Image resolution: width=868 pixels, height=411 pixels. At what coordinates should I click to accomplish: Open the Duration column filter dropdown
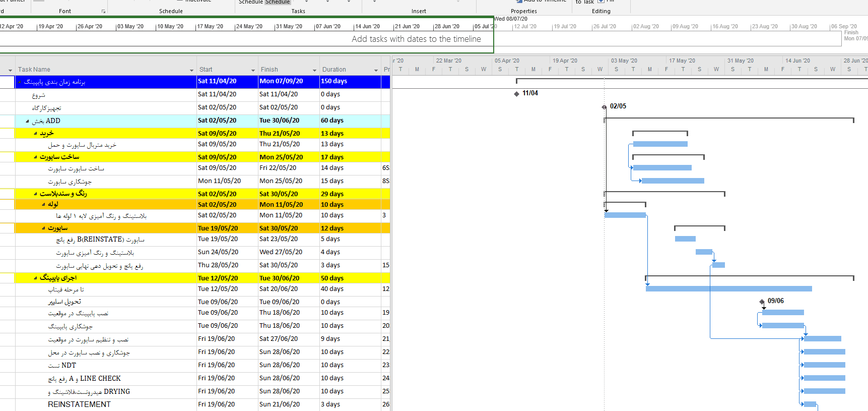tap(376, 70)
